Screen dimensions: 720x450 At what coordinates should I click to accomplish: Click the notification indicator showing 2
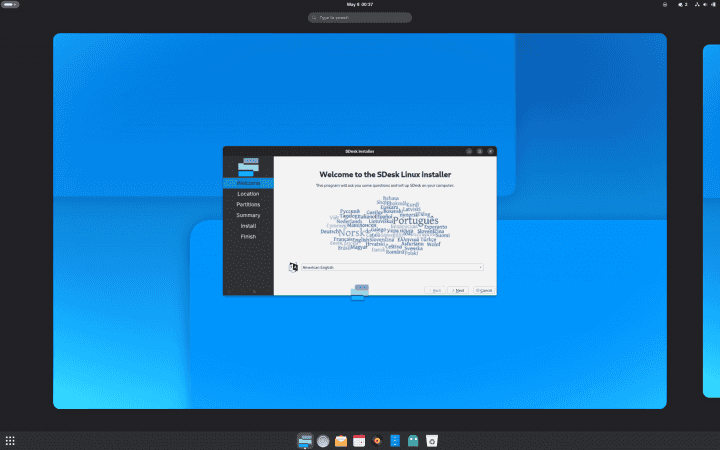(683, 5)
